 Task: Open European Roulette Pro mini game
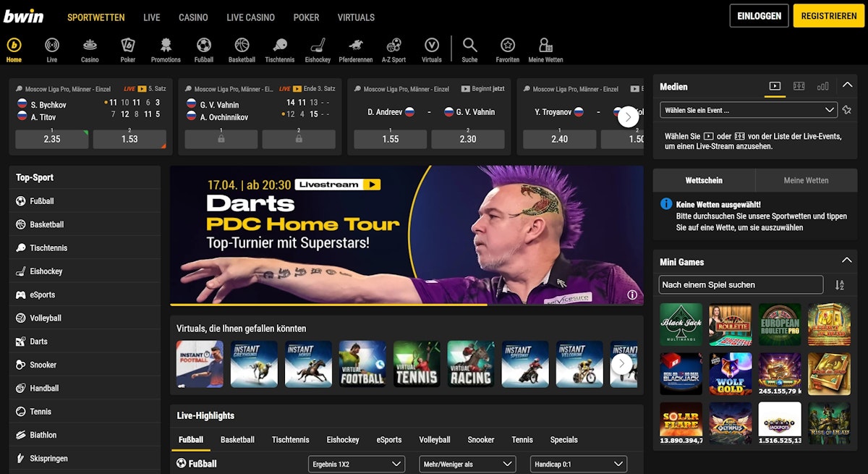tap(780, 324)
